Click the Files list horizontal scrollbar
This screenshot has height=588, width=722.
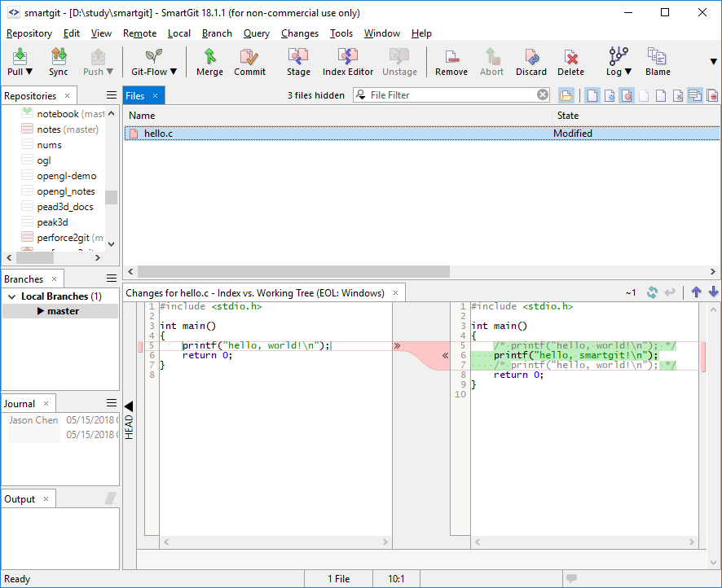[294, 271]
